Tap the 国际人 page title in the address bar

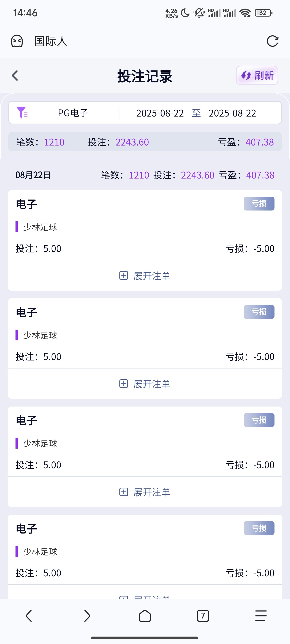(x=51, y=41)
